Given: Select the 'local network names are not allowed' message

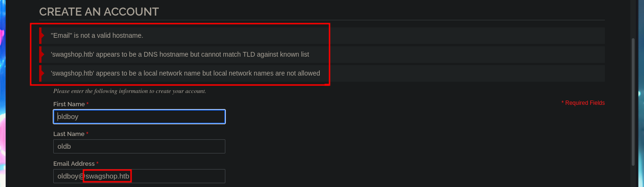Looking at the screenshot, I should pyautogui.click(x=185, y=73).
